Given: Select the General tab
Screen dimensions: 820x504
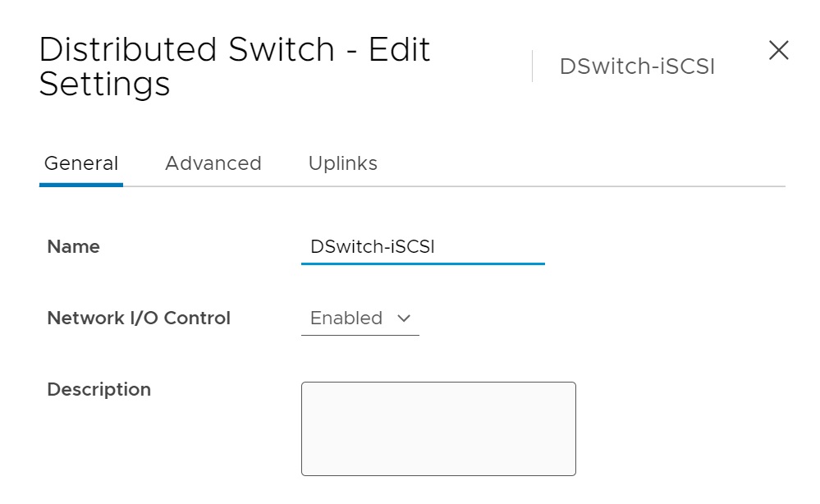Looking at the screenshot, I should point(81,163).
